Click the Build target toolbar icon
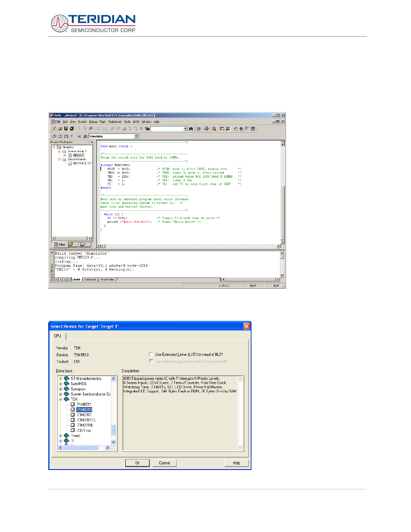The width and height of the screenshot is (411, 532). click(x=60, y=136)
